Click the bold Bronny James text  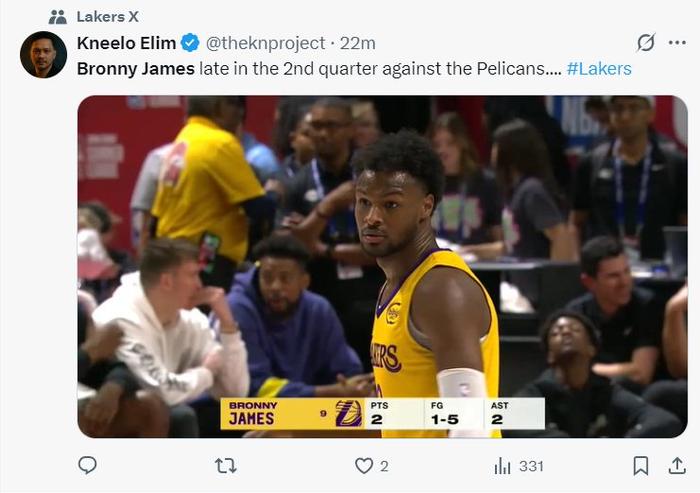(x=136, y=69)
